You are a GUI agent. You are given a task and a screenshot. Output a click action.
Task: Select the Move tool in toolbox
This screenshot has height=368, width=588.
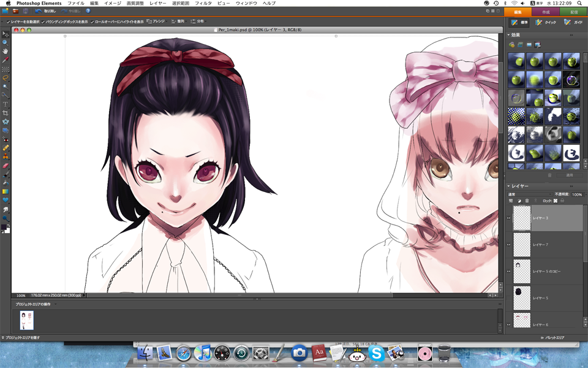(6, 34)
